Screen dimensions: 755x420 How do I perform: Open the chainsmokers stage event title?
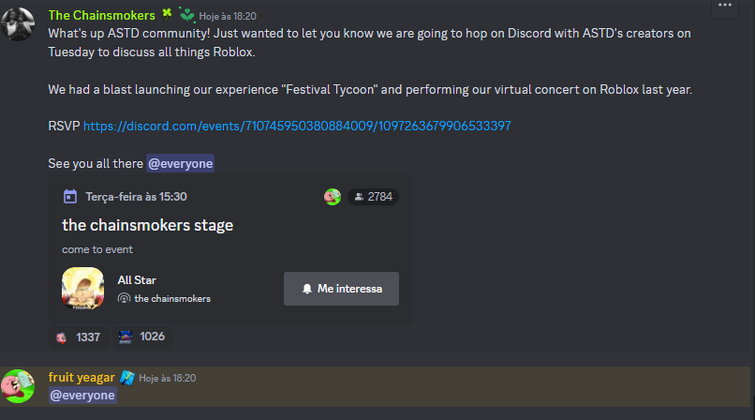(147, 225)
